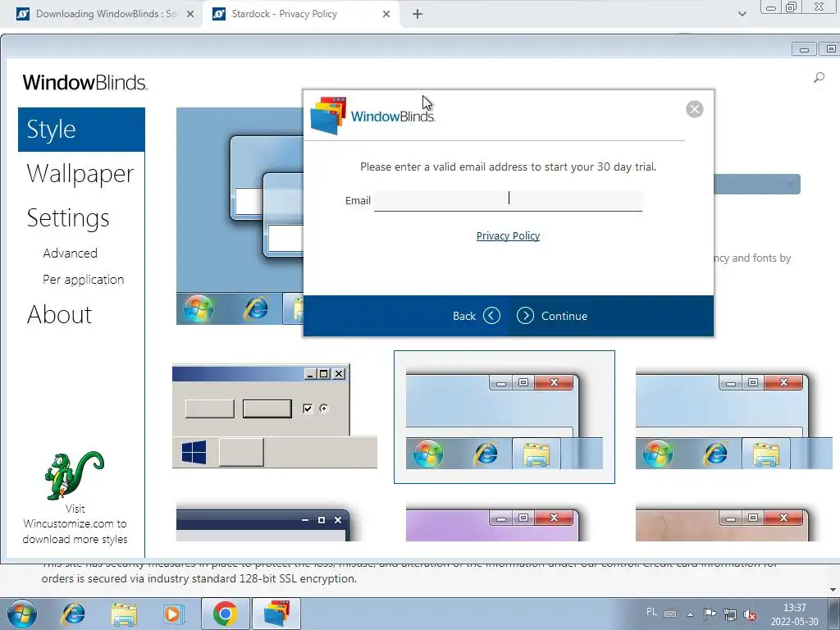Open the Privacy Policy link
The height and width of the screenshot is (630, 840).
(x=508, y=235)
